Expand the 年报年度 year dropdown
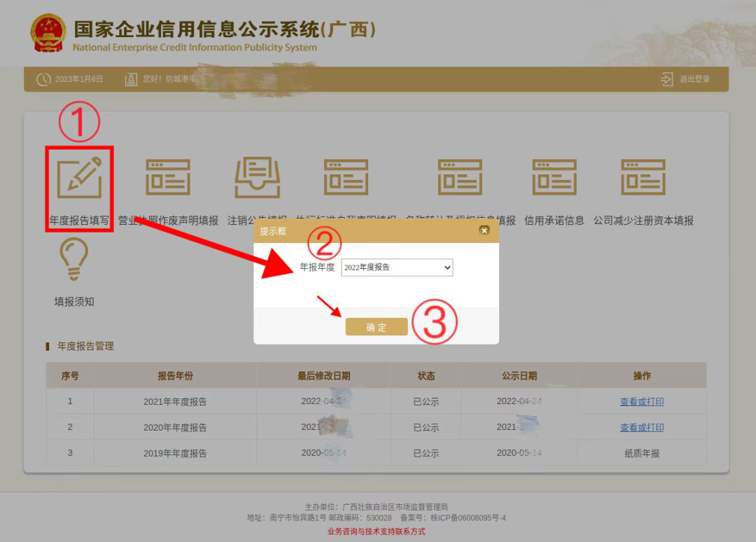The image size is (756, 542). click(x=397, y=267)
